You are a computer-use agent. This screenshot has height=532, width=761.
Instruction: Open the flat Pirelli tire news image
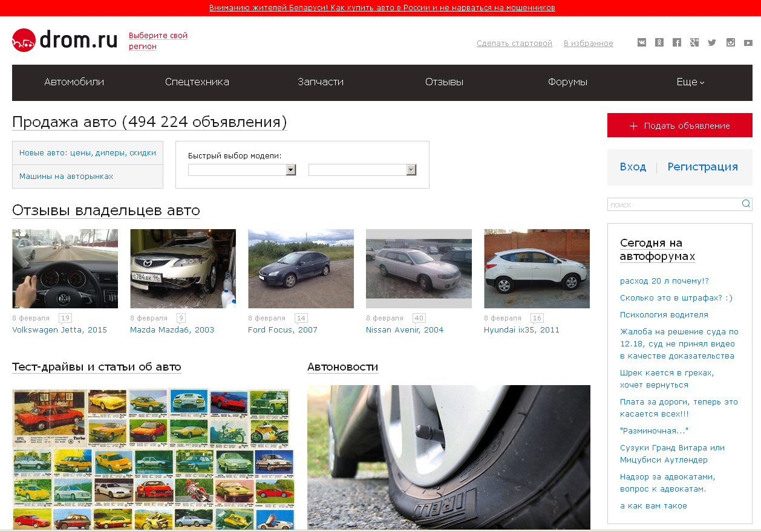(449, 458)
